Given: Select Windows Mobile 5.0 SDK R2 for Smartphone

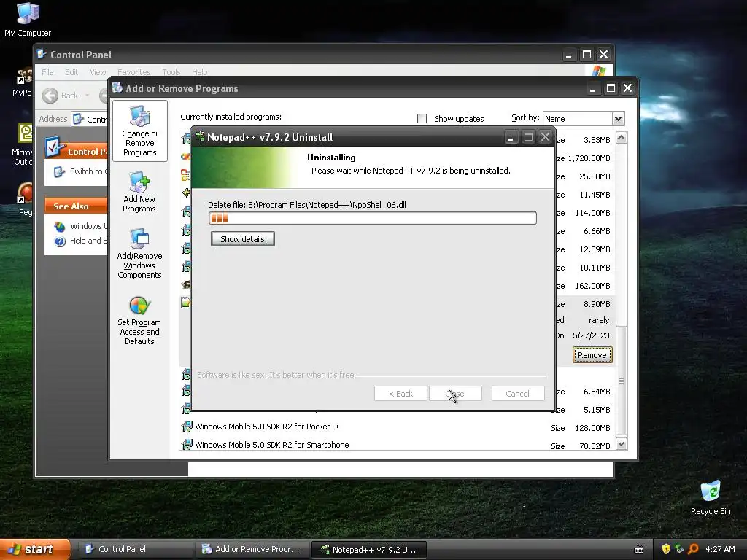Looking at the screenshot, I should tap(272, 445).
